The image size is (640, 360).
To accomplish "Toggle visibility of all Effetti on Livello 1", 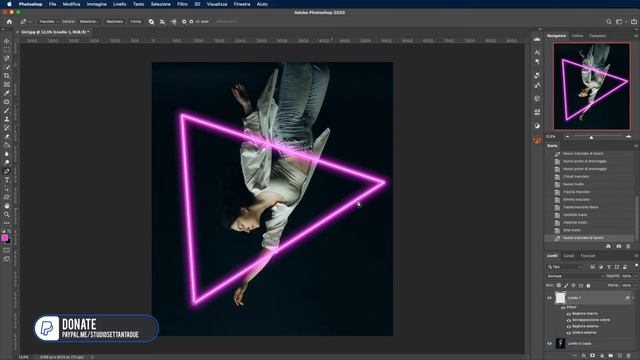I will click(x=563, y=307).
